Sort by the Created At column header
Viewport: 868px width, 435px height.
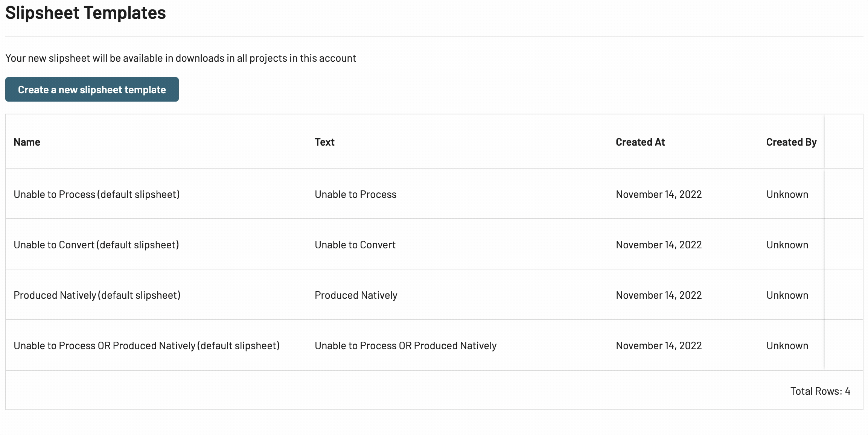coord(640,142)
